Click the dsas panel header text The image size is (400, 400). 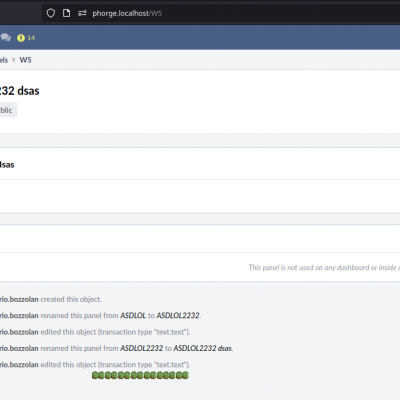7,165
